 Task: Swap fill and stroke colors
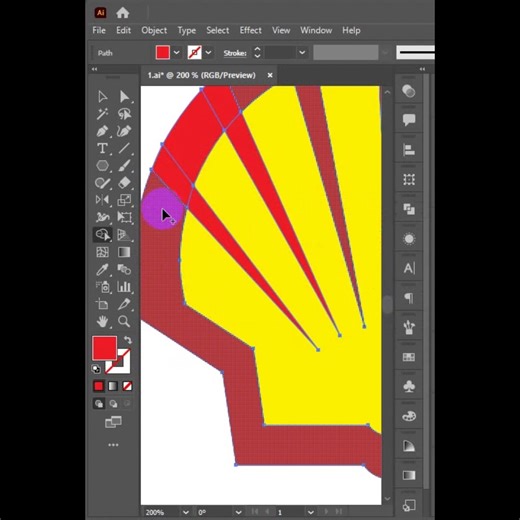click(128, 340)
